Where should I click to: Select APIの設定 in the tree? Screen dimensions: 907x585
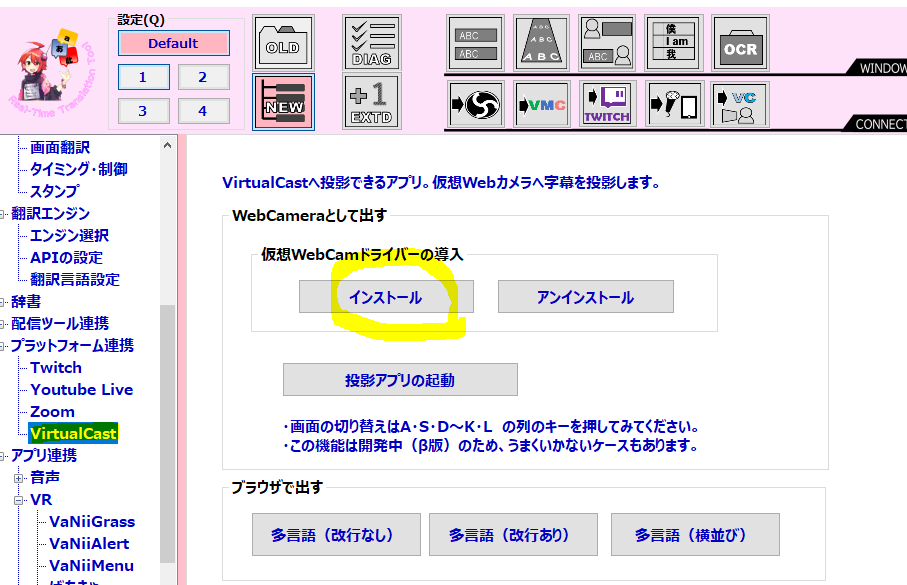[67, 257]
